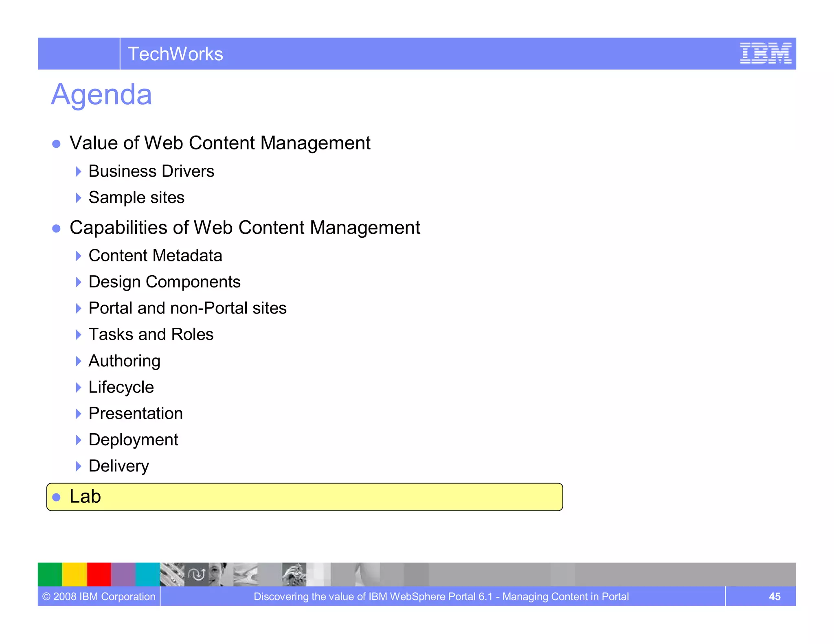Click the 'Design Components' item
834x644 pixels.
point(165,282)
